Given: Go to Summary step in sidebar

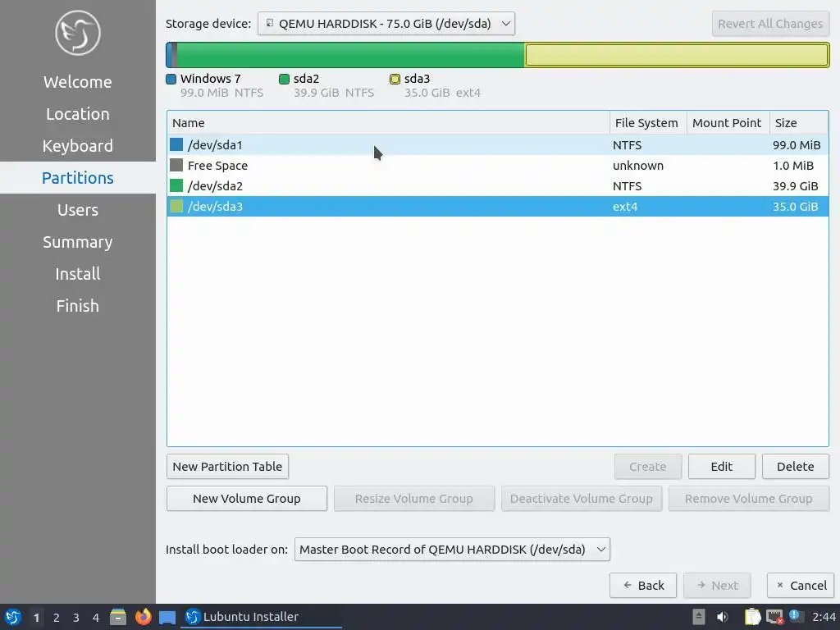Looking at the screenshot, I should pyautogui.click(x=78, y=242).
